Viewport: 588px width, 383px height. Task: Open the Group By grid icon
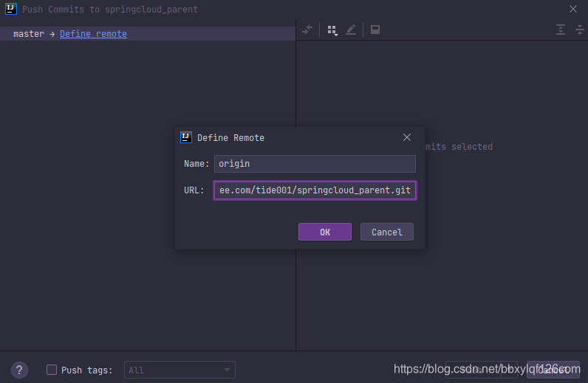332,30
